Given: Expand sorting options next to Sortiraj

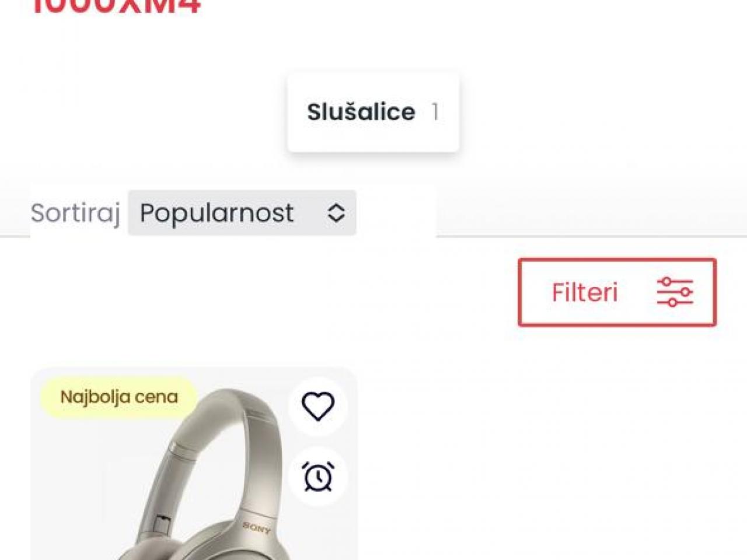Looking at the screenshot, I should pos(242,213).
